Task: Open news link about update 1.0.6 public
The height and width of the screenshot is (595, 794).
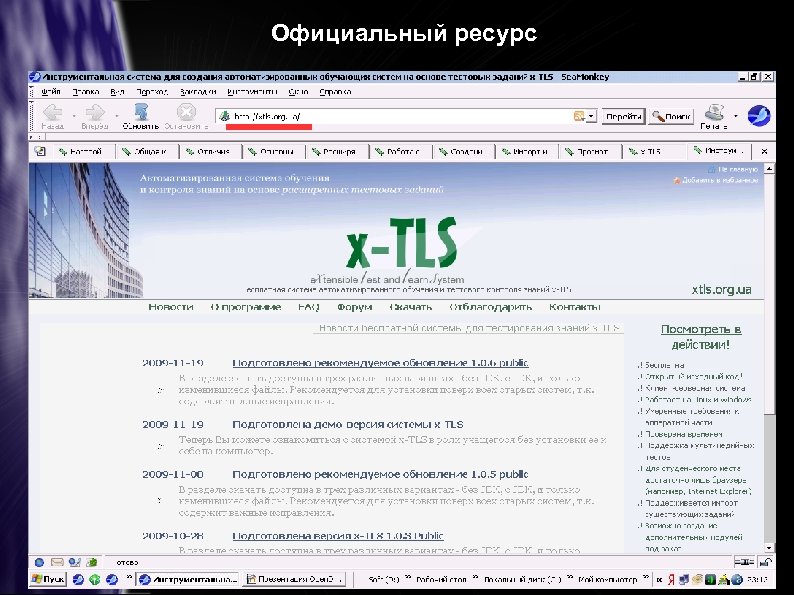Action: click(380, 363)
